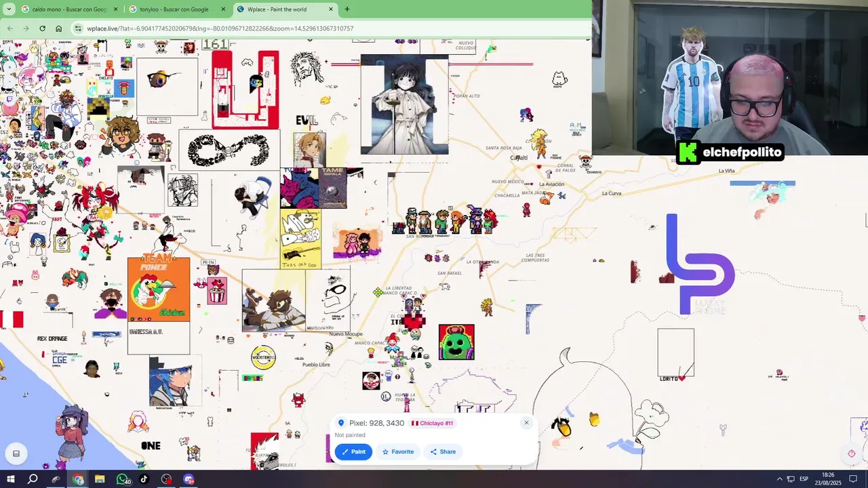
Task: Go forward in browser history
Action: pyautogui.click(x=26, y=28)
